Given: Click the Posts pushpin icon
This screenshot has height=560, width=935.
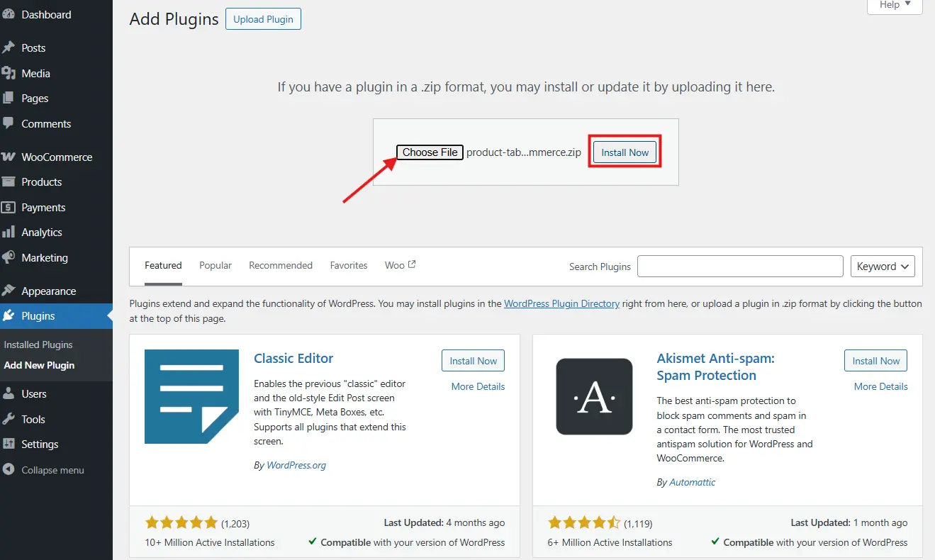Looking at the screenshot, I should (9, 47).
